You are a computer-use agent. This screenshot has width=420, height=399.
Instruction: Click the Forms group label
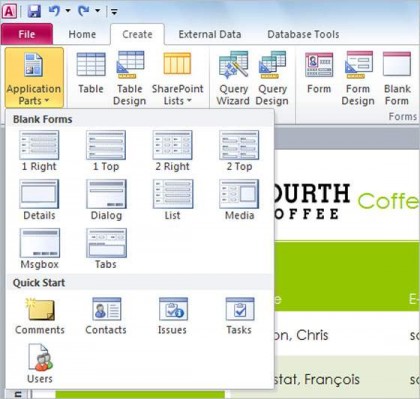pyautogui.click(x=403, y=116)
